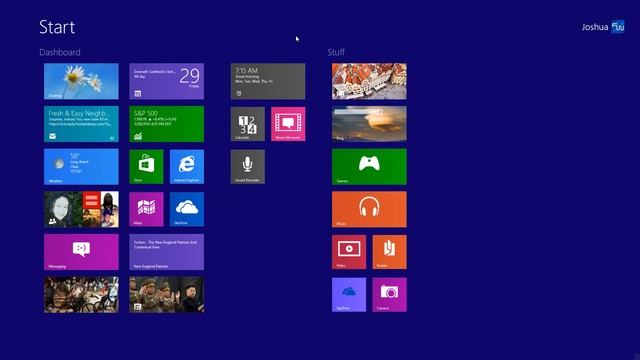Screen dimensions: 640x360
Task: Open the Maps tile
Action: (x=146, y=209)
